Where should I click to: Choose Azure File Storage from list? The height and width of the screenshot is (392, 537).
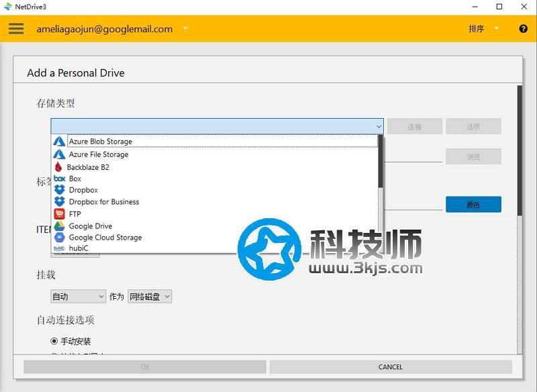[x=98, y=154]
